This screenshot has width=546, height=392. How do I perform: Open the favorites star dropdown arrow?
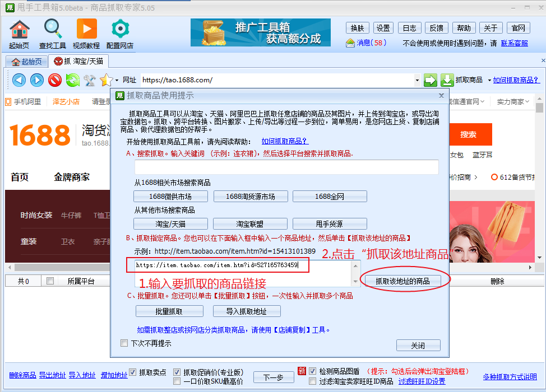click(x=117, y=80)
